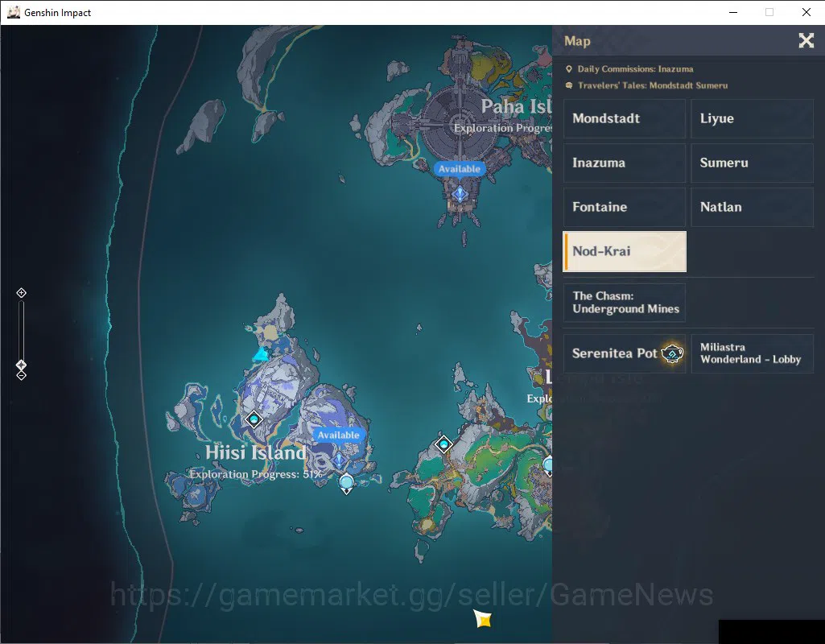
Task: Select the Liyue region
Action: coord(752,119)
